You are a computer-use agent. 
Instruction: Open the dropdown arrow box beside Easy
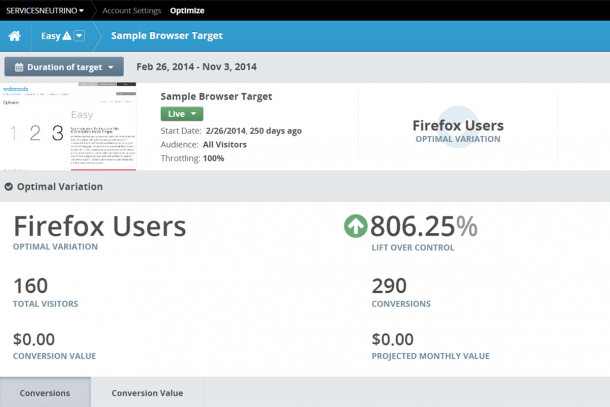[79, 36]
